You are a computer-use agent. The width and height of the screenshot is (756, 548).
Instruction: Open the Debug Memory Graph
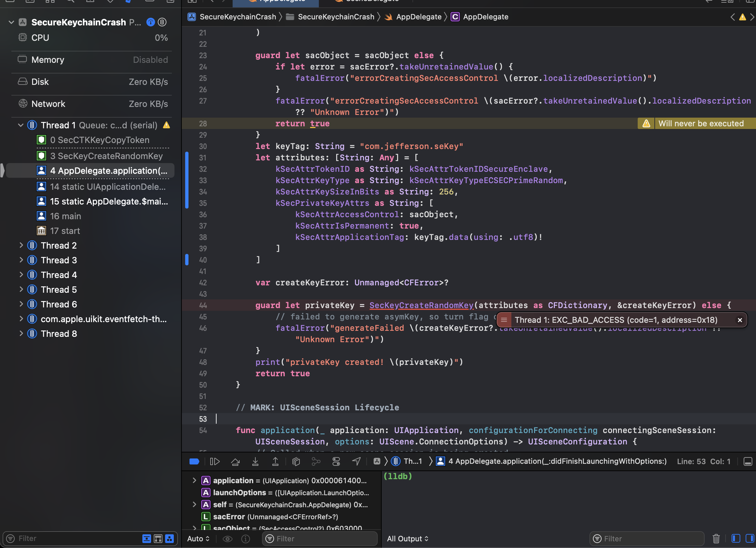click(316, 461)
